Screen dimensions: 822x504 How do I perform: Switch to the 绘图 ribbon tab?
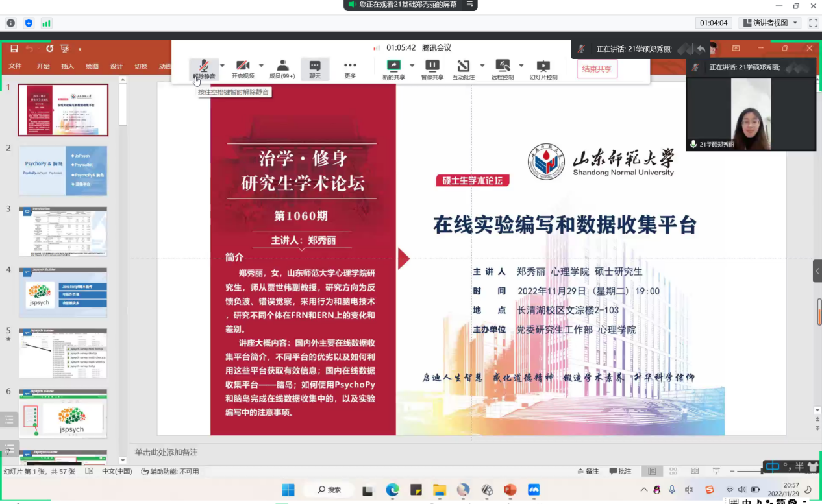pyautogui.click(x=92, y=66)
